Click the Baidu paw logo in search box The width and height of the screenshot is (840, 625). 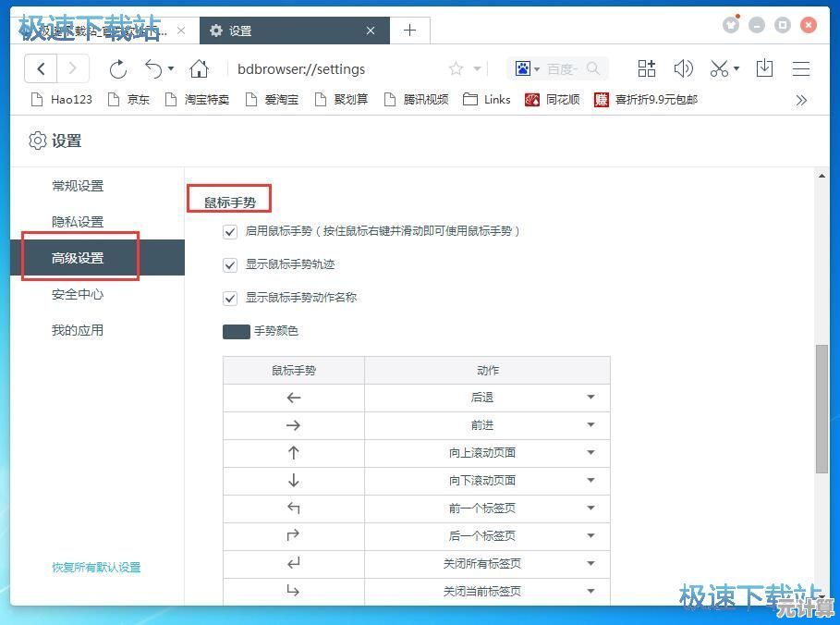[524, 68]
